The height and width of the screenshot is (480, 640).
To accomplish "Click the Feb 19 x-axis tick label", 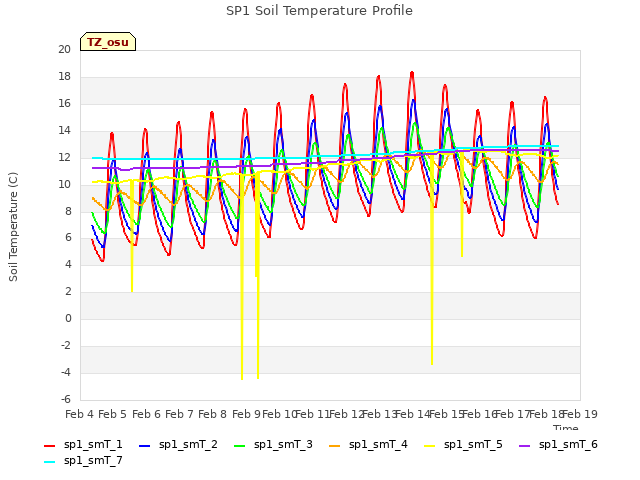I will tap(580, 414).
